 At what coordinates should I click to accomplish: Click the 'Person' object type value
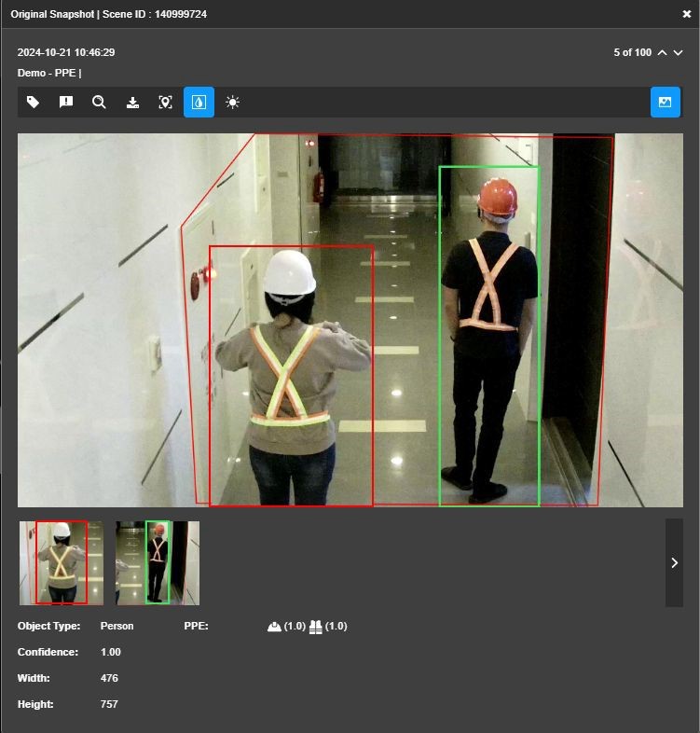click(x=117, y=626)
